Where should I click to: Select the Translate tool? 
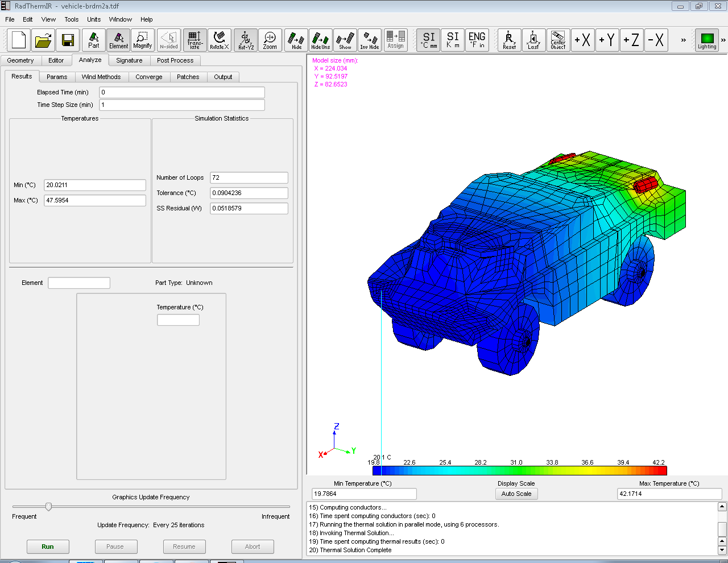click(x=195, y=40)
